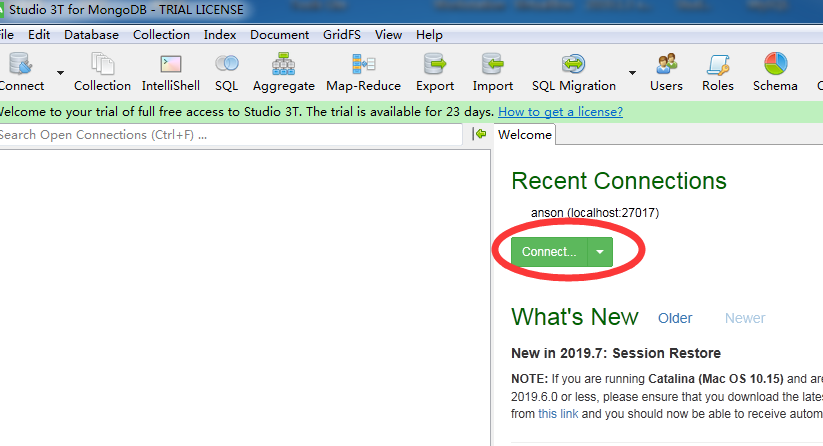
Task: Open the GridFS menu
Action: coord(342,35)
